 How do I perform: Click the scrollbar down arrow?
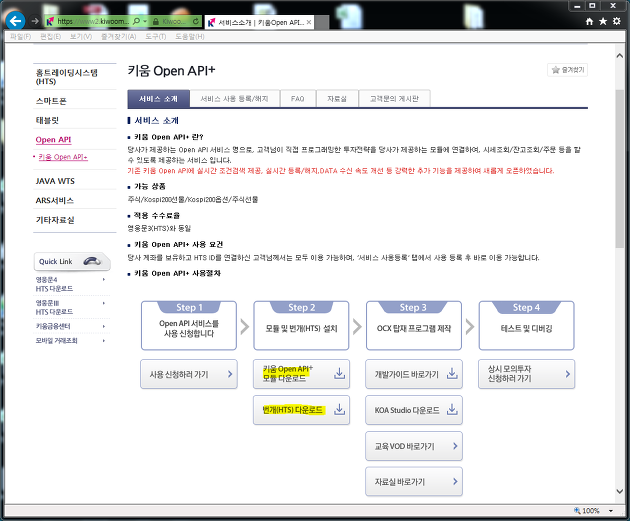pos(620,491)
